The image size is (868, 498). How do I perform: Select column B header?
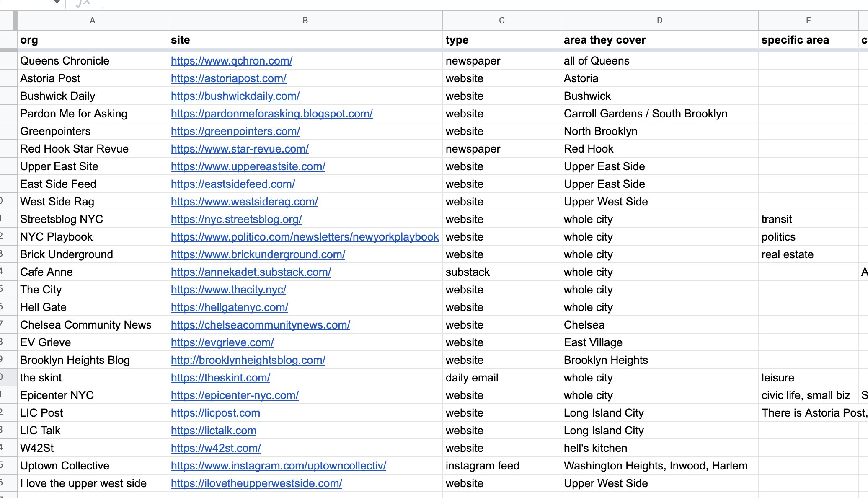[305, 21]
